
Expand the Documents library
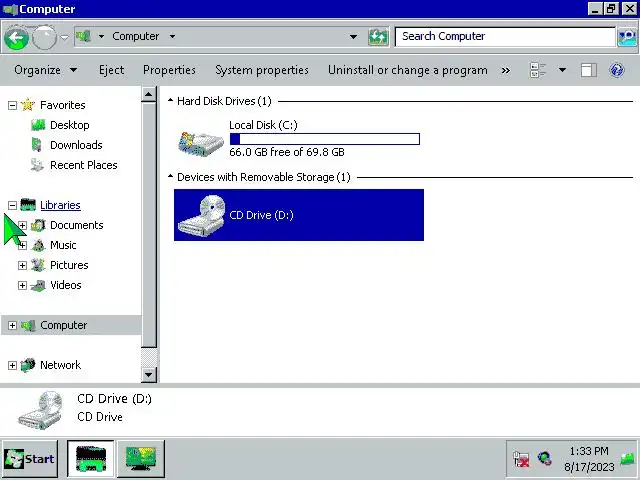pos(22,225)
